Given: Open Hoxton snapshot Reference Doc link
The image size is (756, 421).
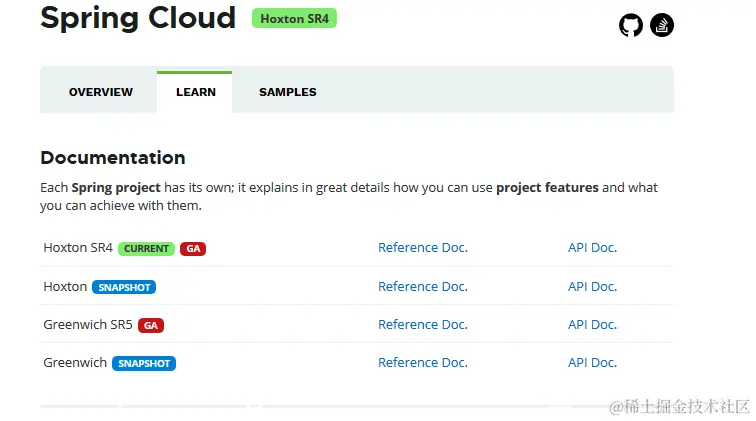Looking at the screenshot, I should pos(423,287).
